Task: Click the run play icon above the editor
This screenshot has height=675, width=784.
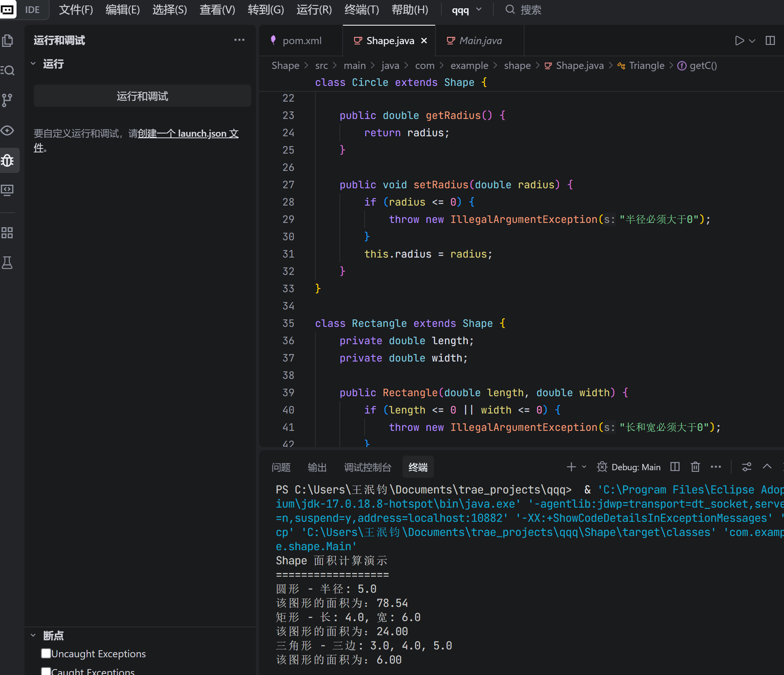Action: tap(739, 41)
